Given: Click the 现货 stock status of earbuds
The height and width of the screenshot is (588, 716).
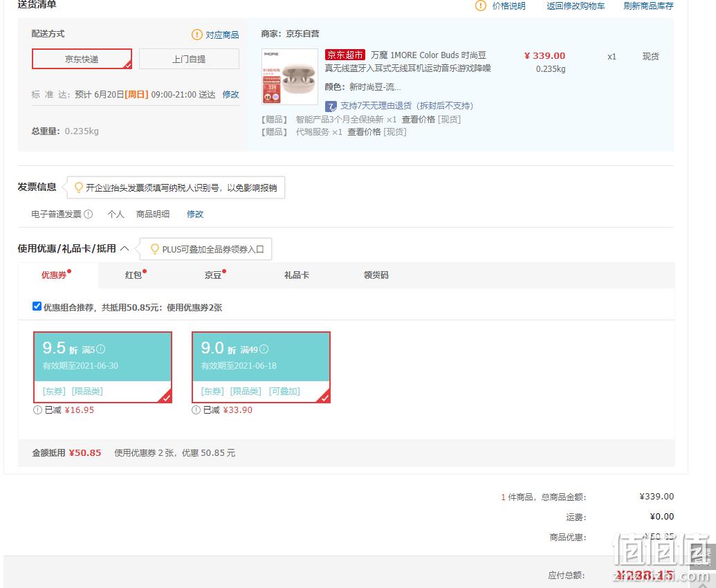Looking at the screenshot, I should pos(651,57).
